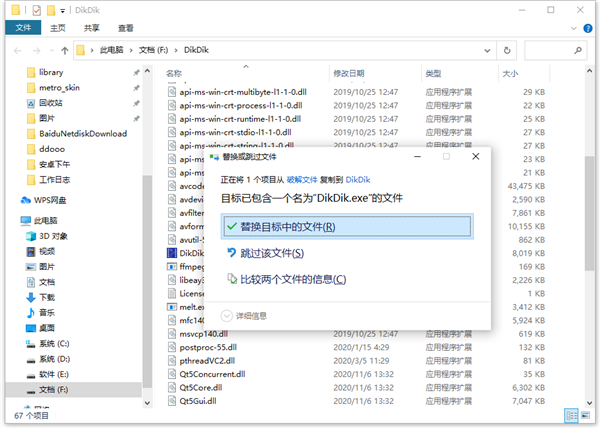Switch to details view layout icon
Image resolution: width=600 pixels, height=428 pixels.
571,416
